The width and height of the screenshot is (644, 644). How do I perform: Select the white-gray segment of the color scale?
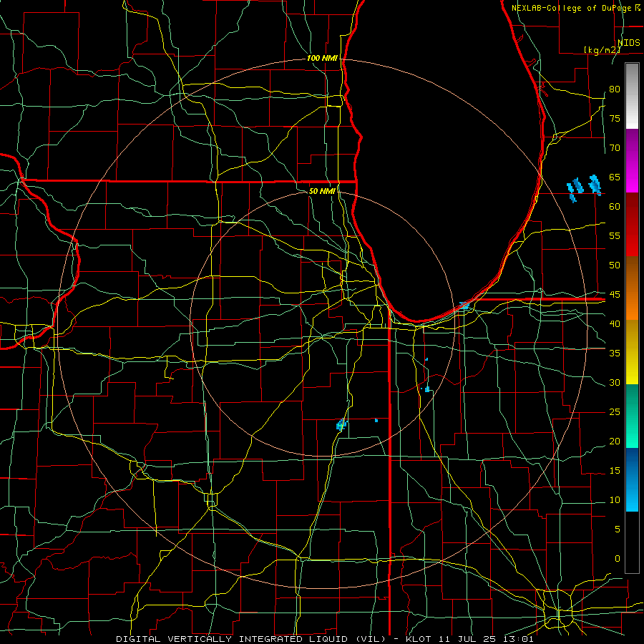click(x=632, y=96)
